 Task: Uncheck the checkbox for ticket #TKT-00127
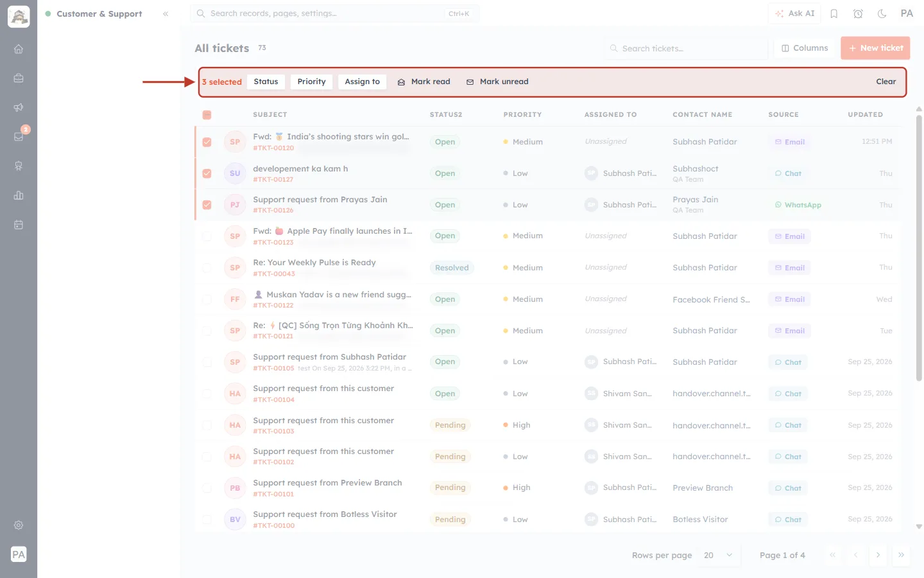coord(207,173)
